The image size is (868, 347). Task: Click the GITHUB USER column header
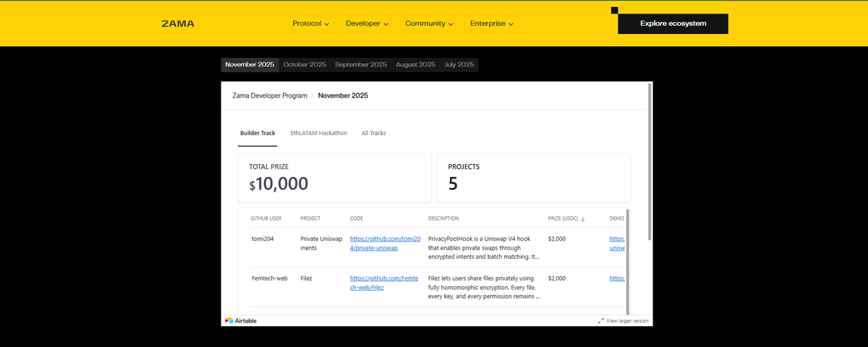[266, 218]
